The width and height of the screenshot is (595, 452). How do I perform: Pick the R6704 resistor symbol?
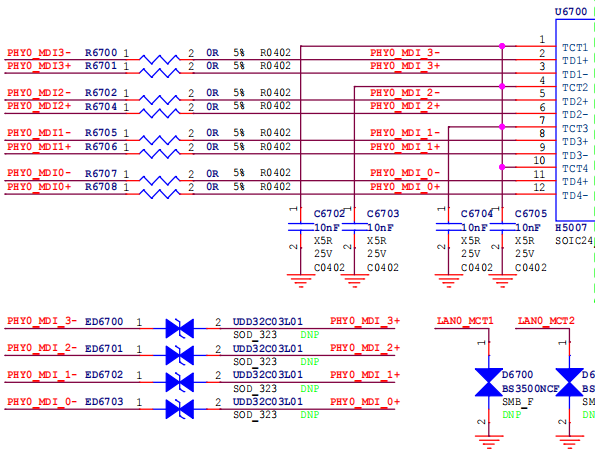click(x=159, y=113)
